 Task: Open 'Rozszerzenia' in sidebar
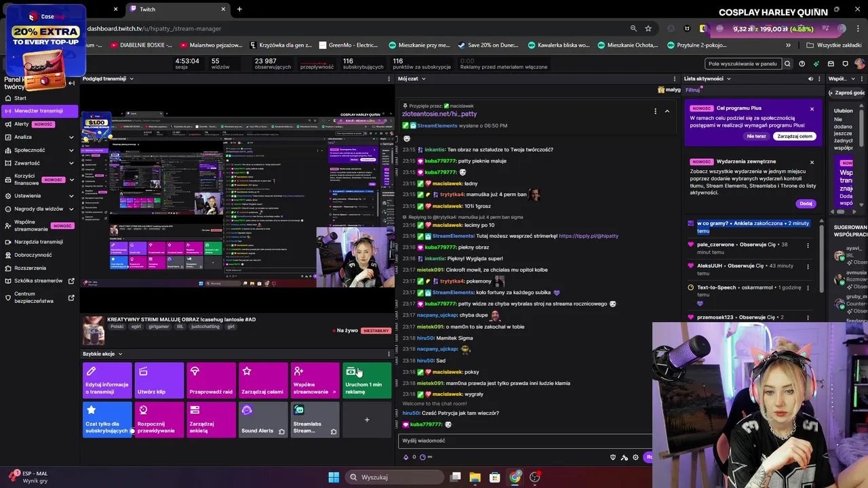[x=39, y=268]
